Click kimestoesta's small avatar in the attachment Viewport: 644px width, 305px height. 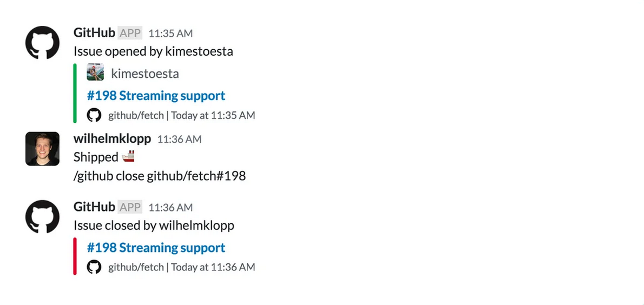click(95, 73)
